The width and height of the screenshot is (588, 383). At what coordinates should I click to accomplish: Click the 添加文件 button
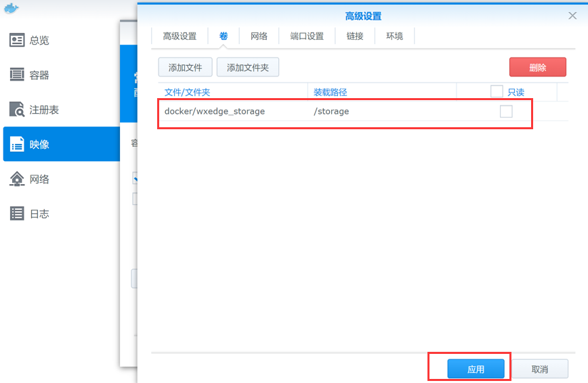click(x=185, y=68)
